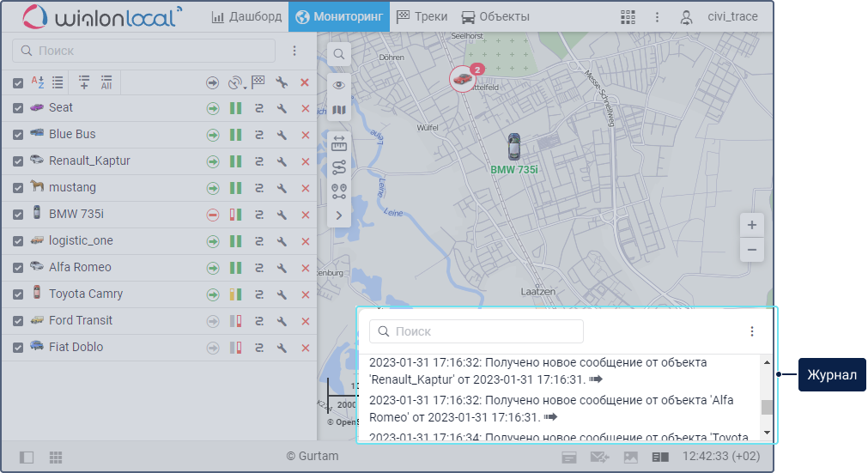The height and width of the screenshot is (473, 868).
Task: Open the log panel three-dot menu
Action: [752, 331]
